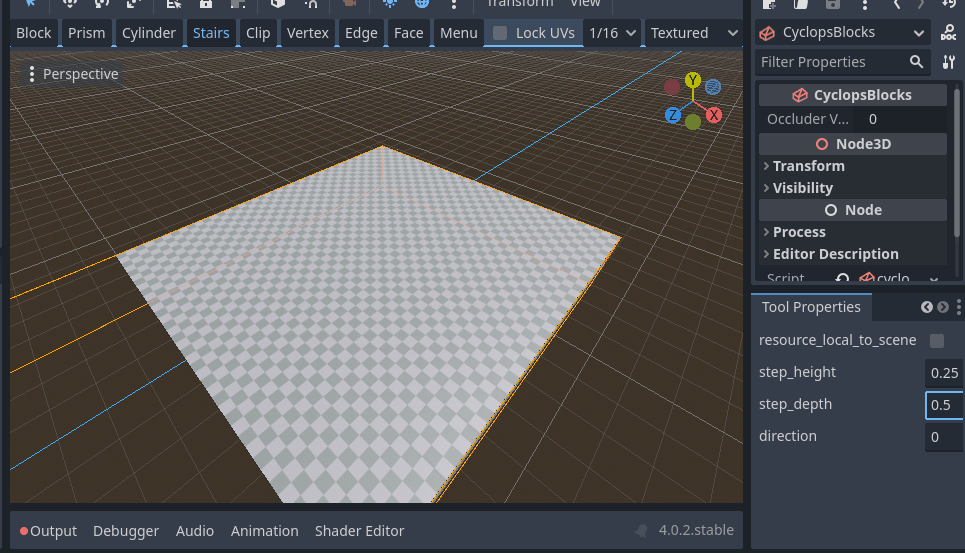Choose the Clip tool
Viewport: 965px width, 553px height.
[x=258, y=33]
